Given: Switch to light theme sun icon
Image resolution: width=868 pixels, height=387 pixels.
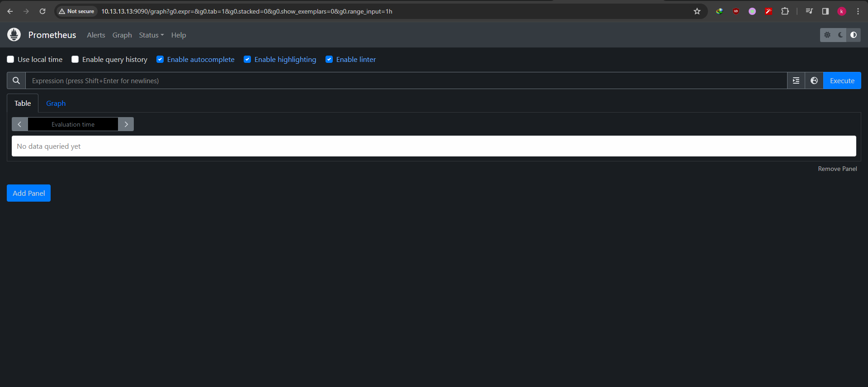Looking at the screenshot, I should (827, 35).
